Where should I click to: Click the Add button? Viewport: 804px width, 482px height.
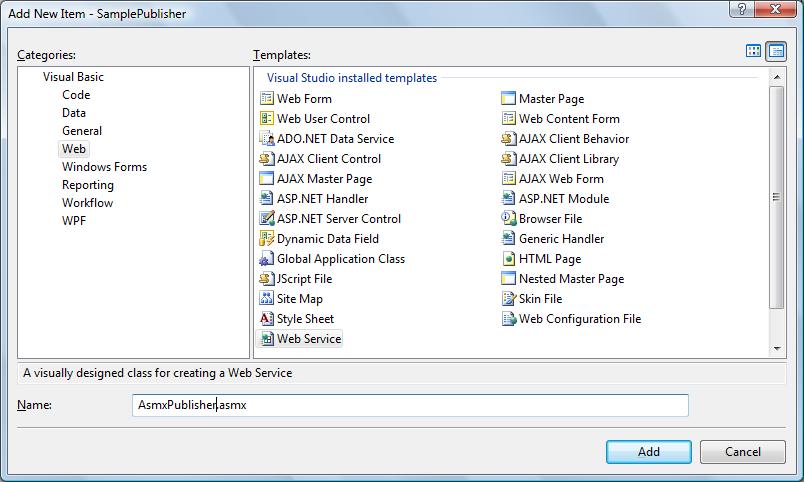(648, 452)
